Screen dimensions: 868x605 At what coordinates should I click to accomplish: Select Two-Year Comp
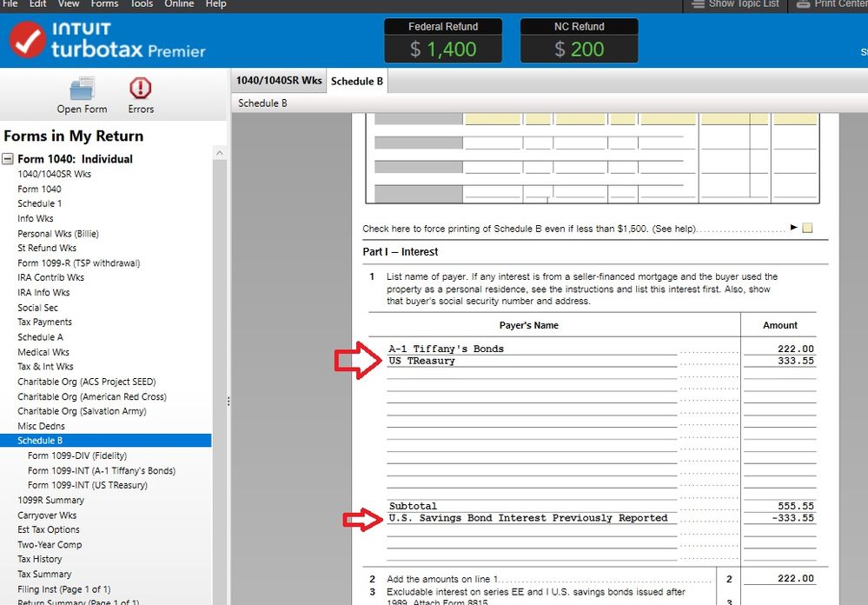50,545
